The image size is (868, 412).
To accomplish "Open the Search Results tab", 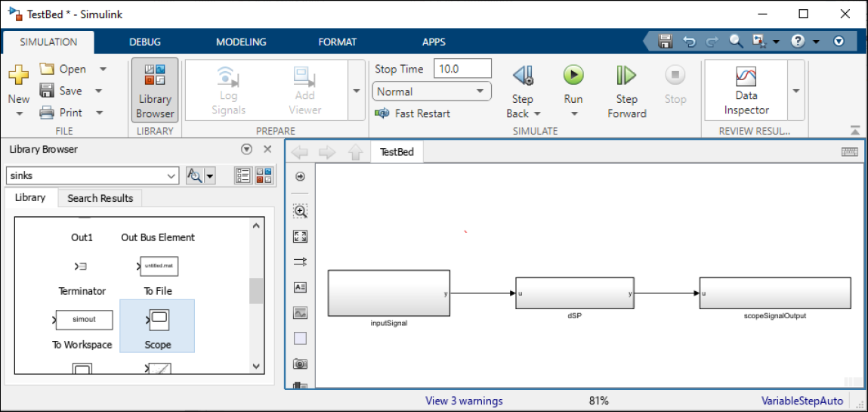I will (100, 198).
